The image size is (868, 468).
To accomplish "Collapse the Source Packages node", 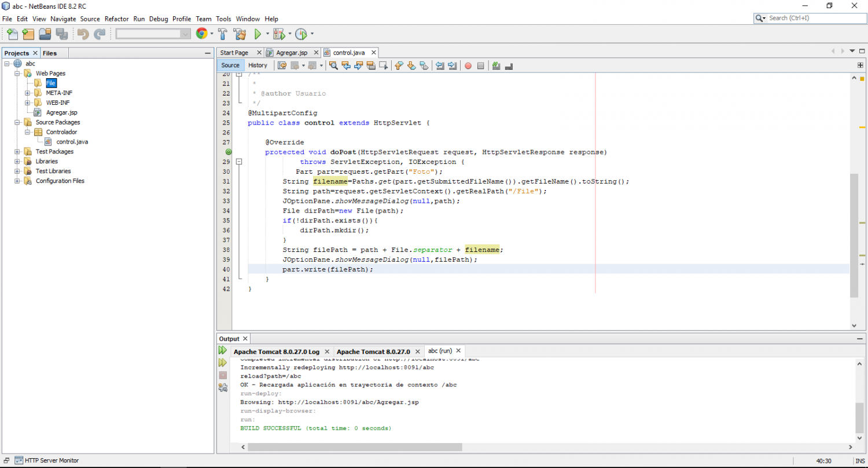I will (17, 122).
